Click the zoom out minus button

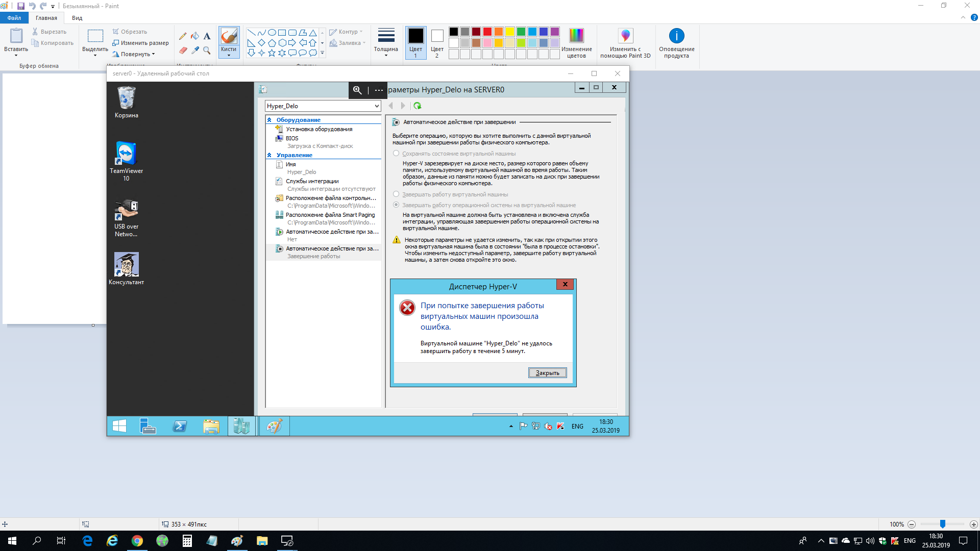(912, 524)
